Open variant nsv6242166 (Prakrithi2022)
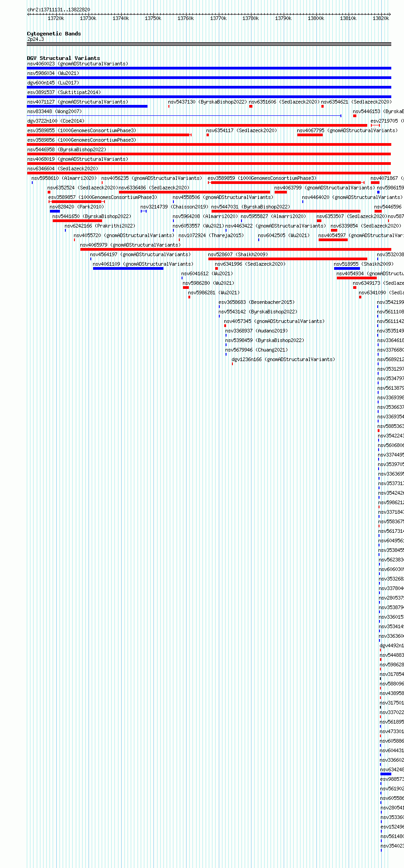The image size is (404, 868). point(100,226)
